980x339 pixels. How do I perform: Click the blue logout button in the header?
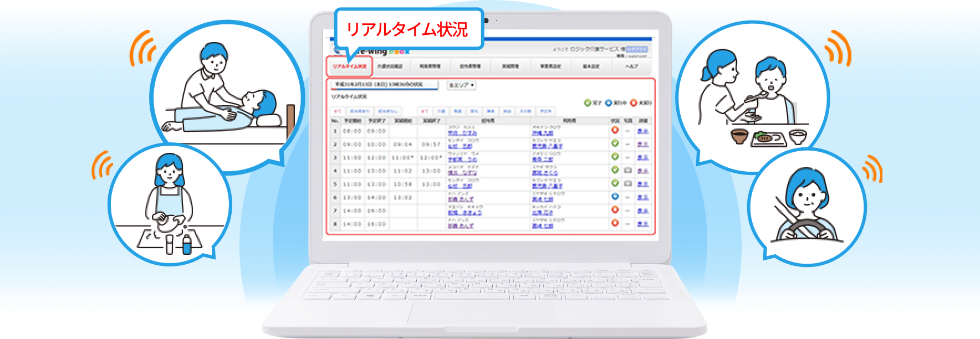(x=637, y=49)
